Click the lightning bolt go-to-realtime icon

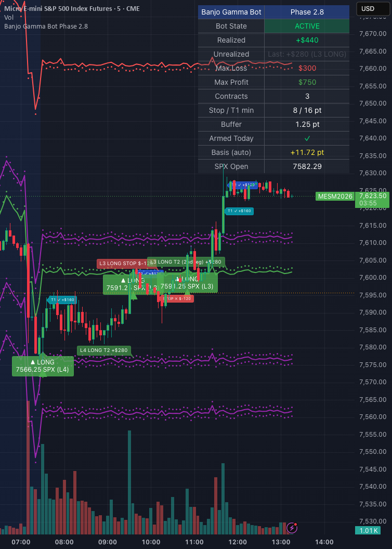click(x=292, y=527)
